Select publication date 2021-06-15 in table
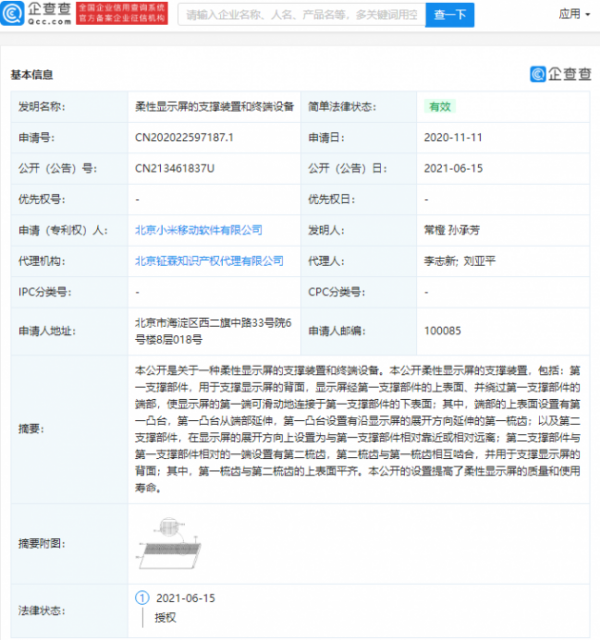The height and width of the screenshot is (640, 600). [453, 168]
